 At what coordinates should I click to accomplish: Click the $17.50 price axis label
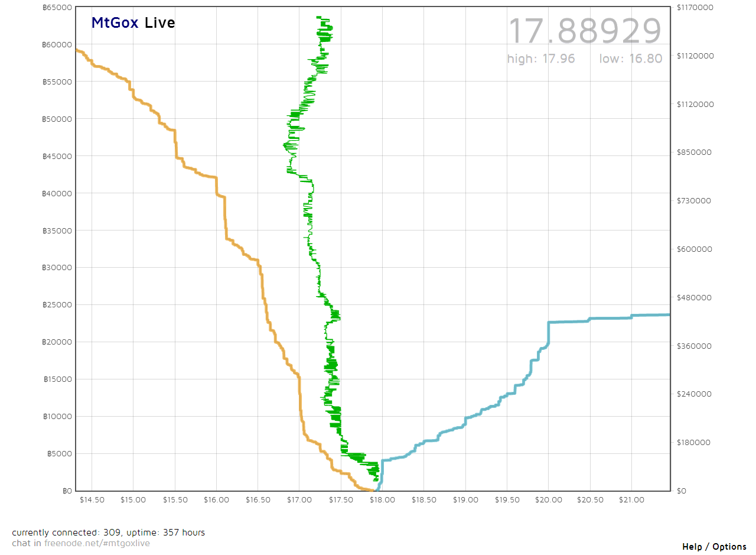pyautogui.click(x=341, y=500)
